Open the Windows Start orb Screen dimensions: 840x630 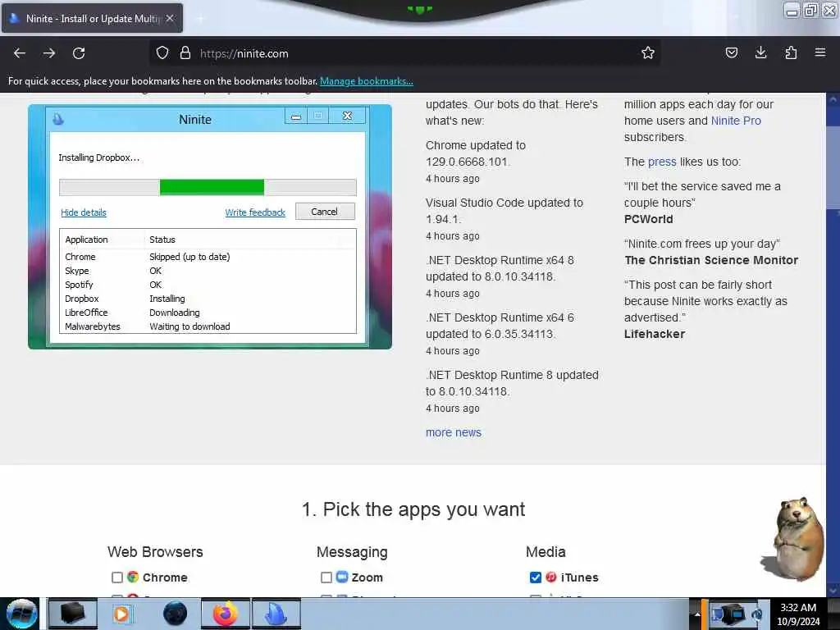[21, 614]
